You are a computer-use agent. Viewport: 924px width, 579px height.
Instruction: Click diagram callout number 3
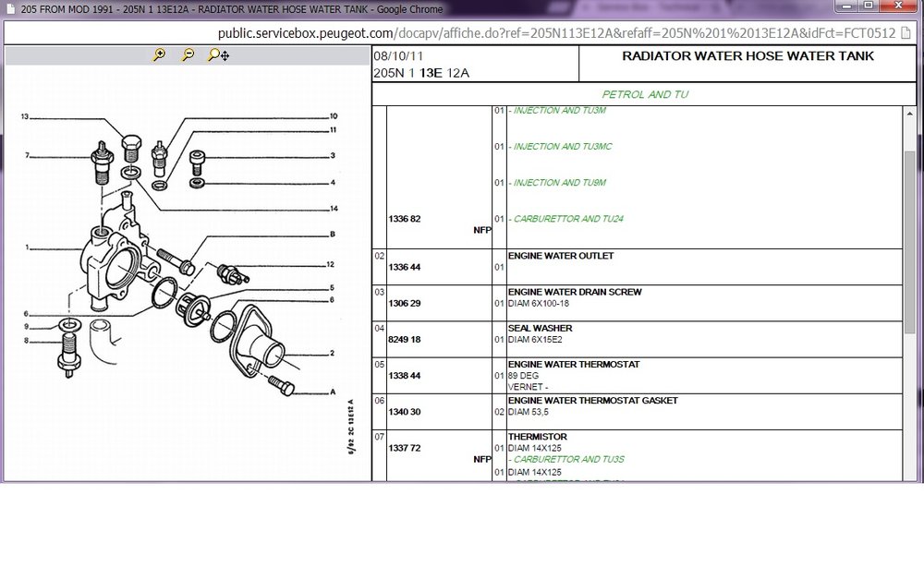coord(333,155)
